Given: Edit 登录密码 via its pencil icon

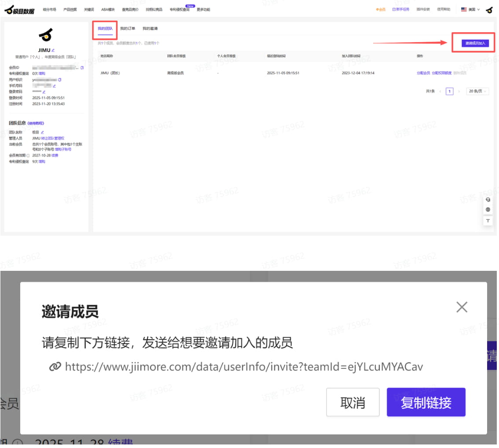Looking at the screenshot, I should pyautogui.click(x=44, y=92).
